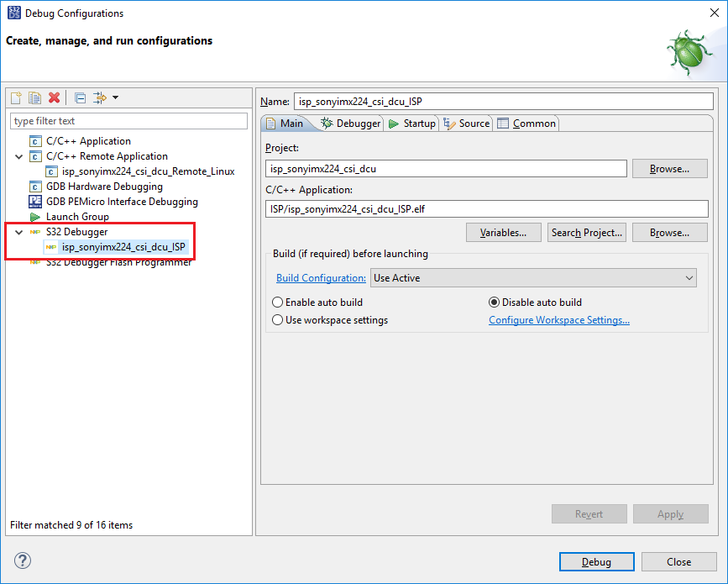Select the Enable auto build radio
Screen dimensions: 728x584
(x=277, y=303)
